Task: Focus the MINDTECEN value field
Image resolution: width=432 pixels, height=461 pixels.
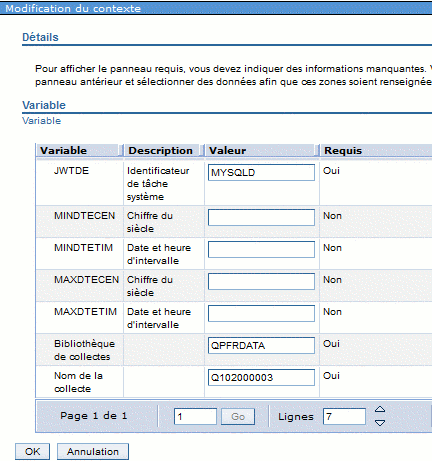Action: click(261, 217)
